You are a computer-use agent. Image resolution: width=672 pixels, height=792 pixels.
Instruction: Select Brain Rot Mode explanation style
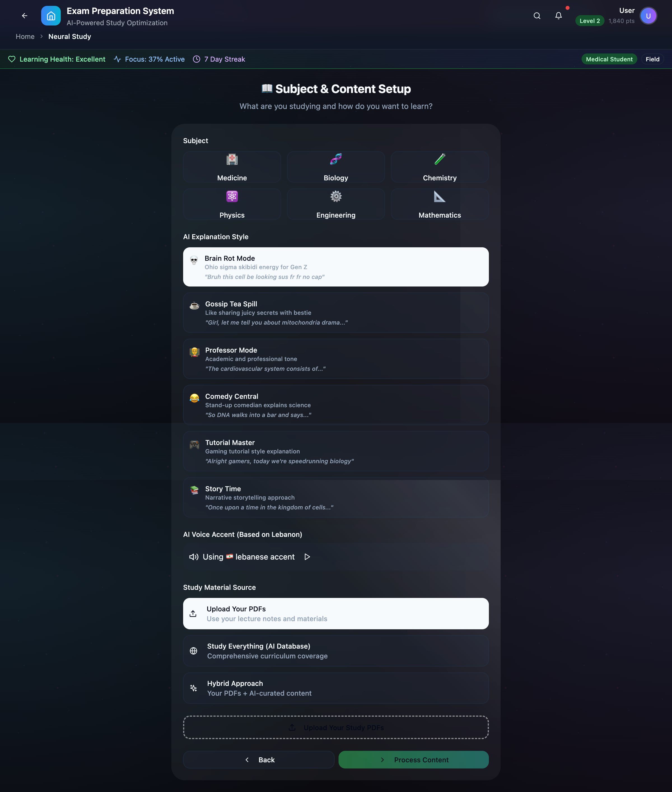(336, 267)
